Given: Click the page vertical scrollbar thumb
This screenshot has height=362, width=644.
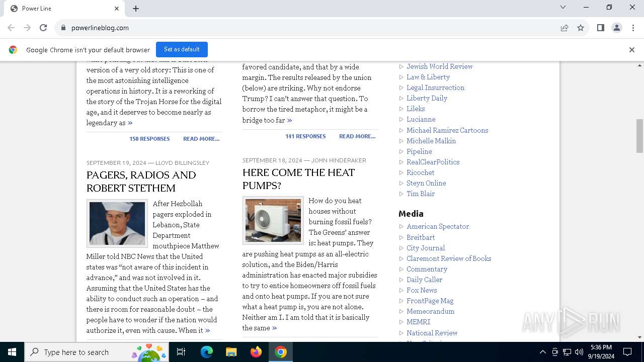Looking at the screenshot, I should 639,136.
